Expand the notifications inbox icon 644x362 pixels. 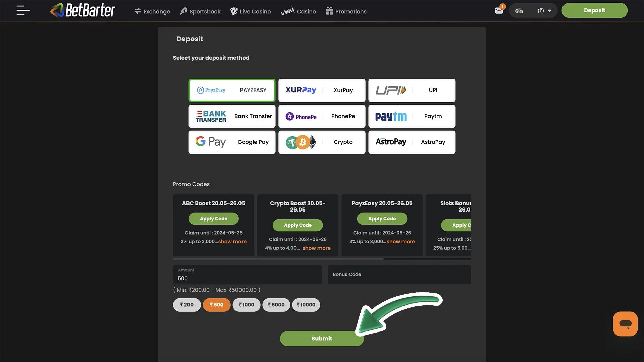point(499,10)
